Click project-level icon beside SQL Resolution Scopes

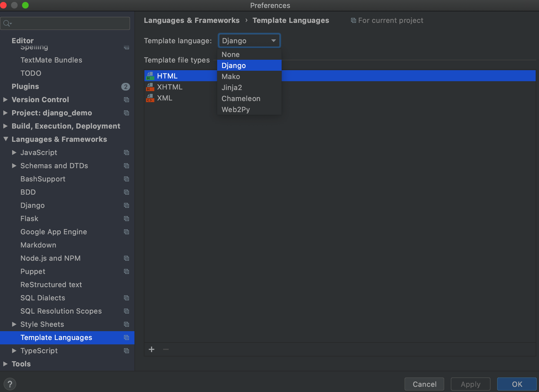[126, 311]
